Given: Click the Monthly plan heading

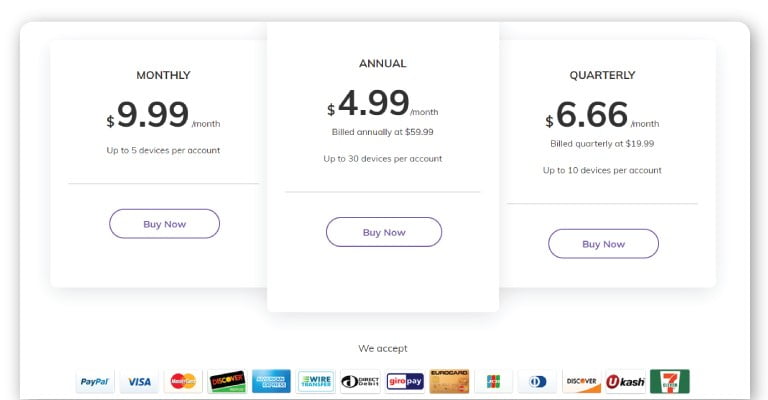Looking at the screenshot, I should point(163,75).
